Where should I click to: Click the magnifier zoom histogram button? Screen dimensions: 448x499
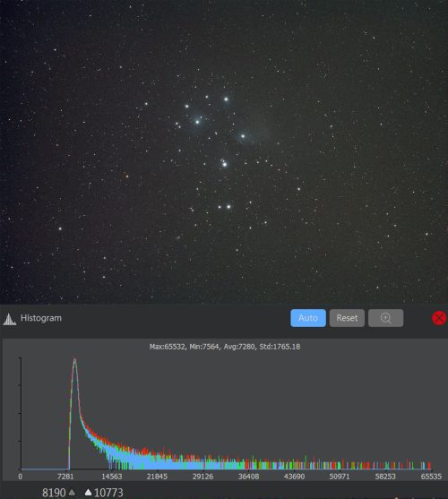pos(385,318)
